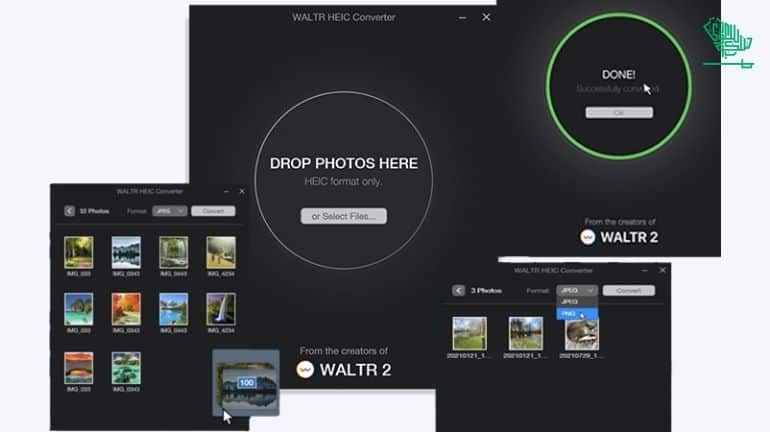Close the main WALTR HEIC Converter window
This screenshot has height=432, width=770.
(x=486, y=17)
